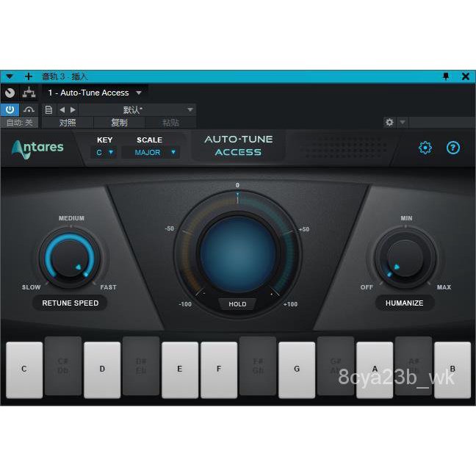Open the help question mark icon
This screenshot has height=476, width=476.
453,148
